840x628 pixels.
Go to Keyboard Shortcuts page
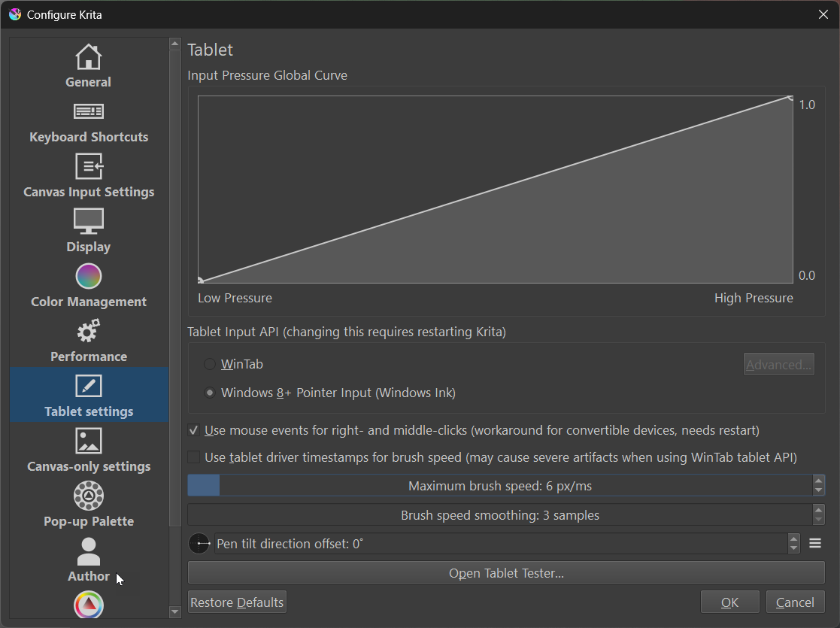pos(89,120)
